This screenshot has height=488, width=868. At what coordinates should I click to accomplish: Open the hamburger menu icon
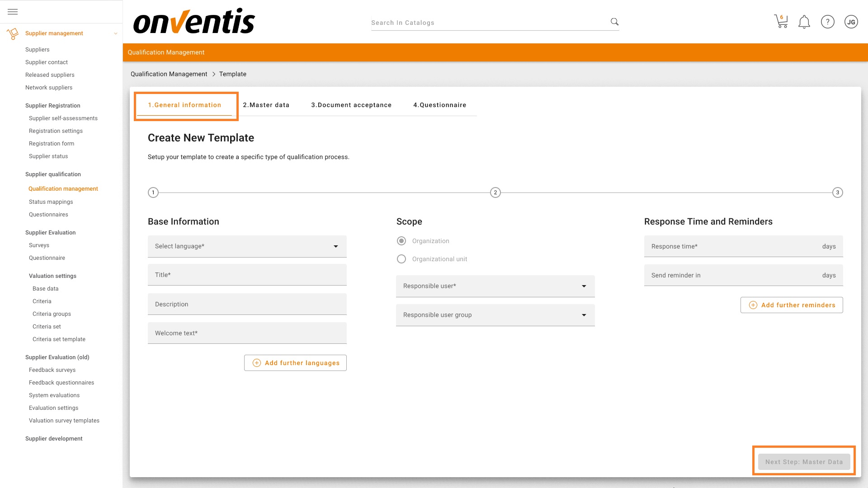click(x=13, y=12)
